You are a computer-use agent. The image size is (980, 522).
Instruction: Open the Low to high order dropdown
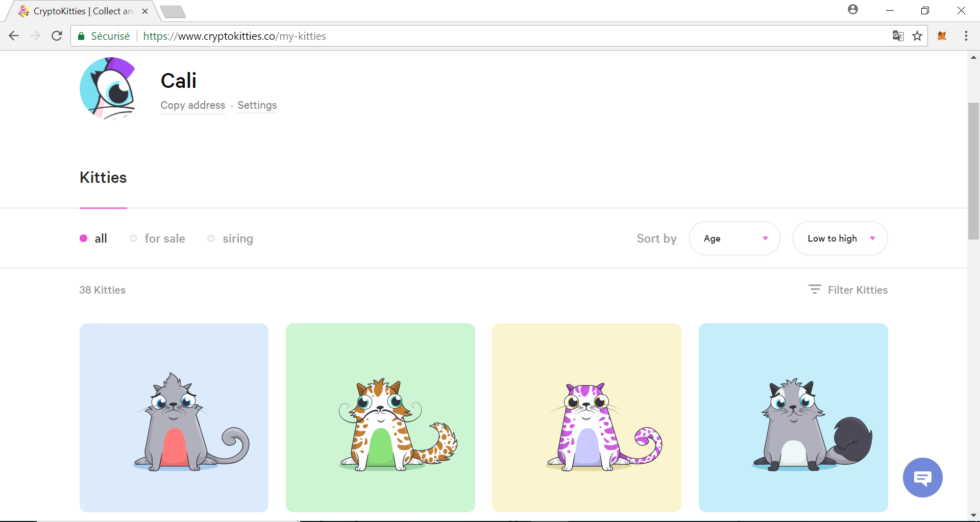(840, 239)
